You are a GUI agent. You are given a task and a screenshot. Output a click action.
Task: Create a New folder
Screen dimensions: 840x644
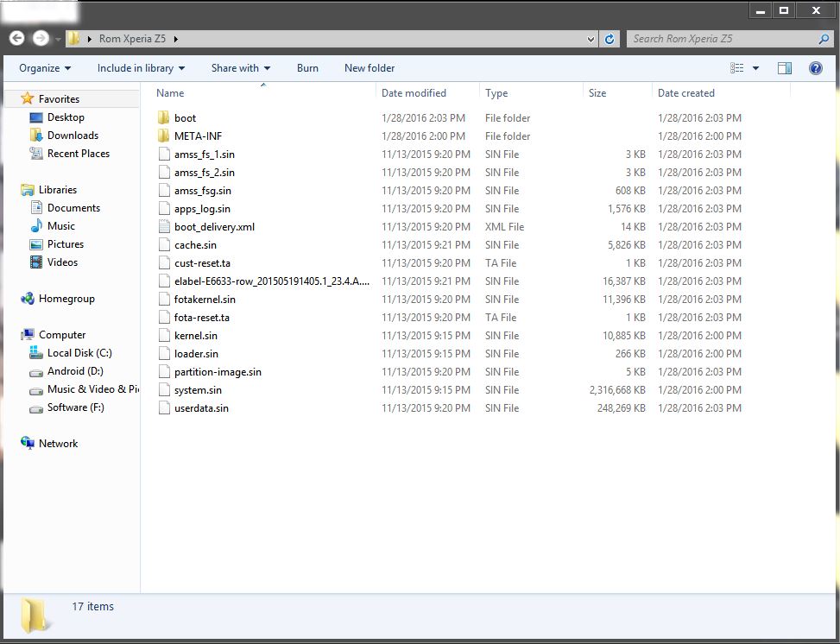[x=369, y=68]
